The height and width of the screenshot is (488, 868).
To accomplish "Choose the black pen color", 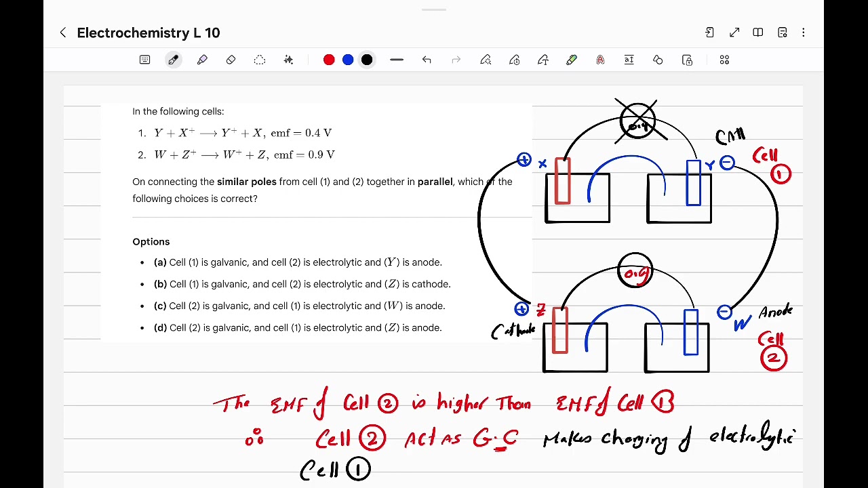I will 367,60.
